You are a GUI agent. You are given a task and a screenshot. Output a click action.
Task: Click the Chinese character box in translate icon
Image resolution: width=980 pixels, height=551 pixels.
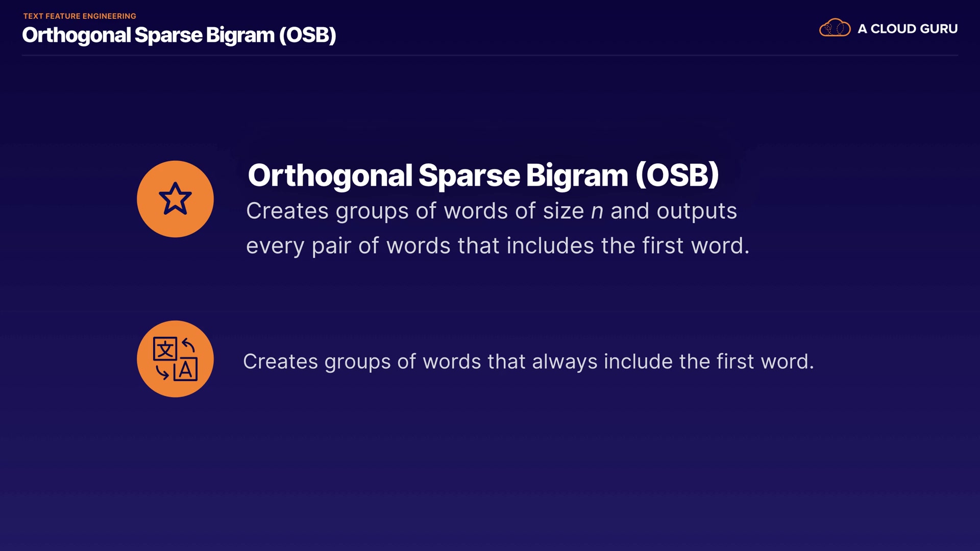coord(165,349)
